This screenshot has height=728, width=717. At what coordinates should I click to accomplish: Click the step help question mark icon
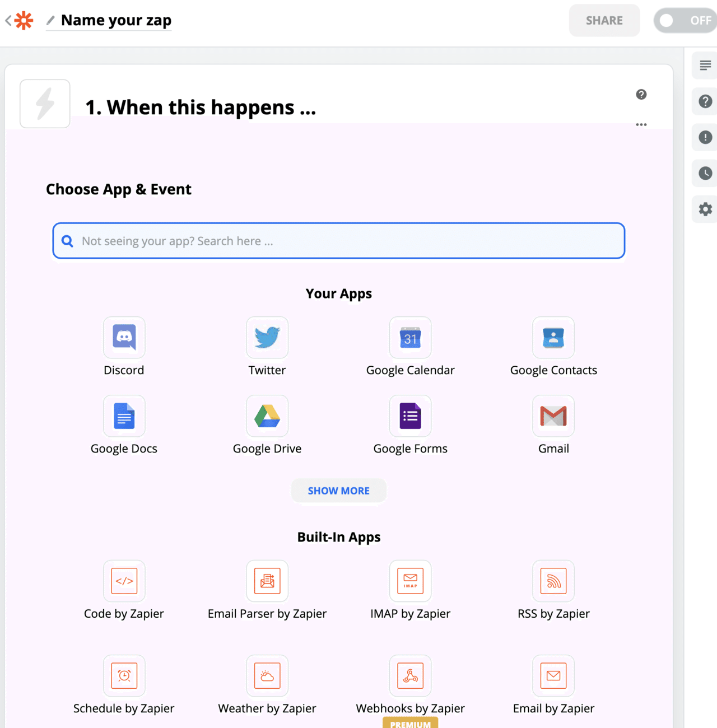click(x=641, y=95)
